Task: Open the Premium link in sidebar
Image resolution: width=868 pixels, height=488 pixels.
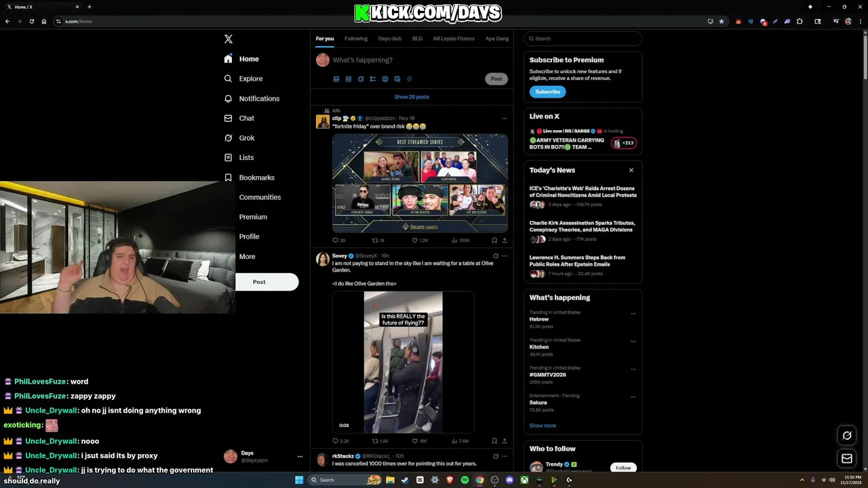Action: (x=253, y=217)
